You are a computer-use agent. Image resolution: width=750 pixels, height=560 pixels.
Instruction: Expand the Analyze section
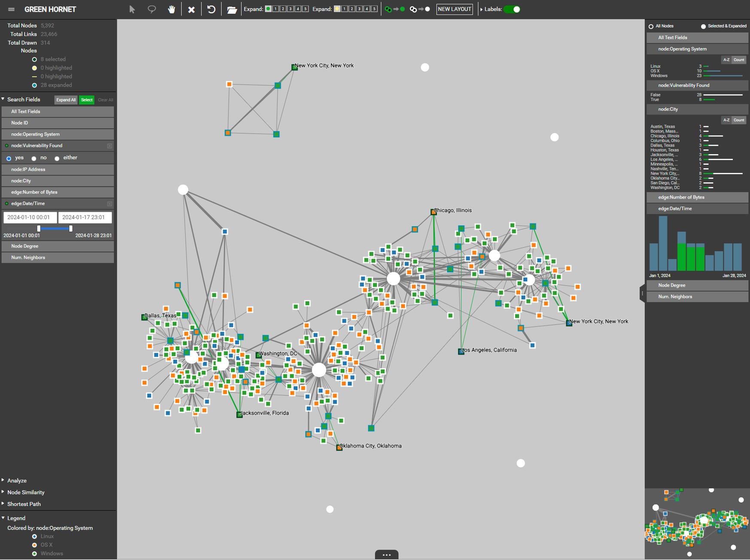point(17,481)
